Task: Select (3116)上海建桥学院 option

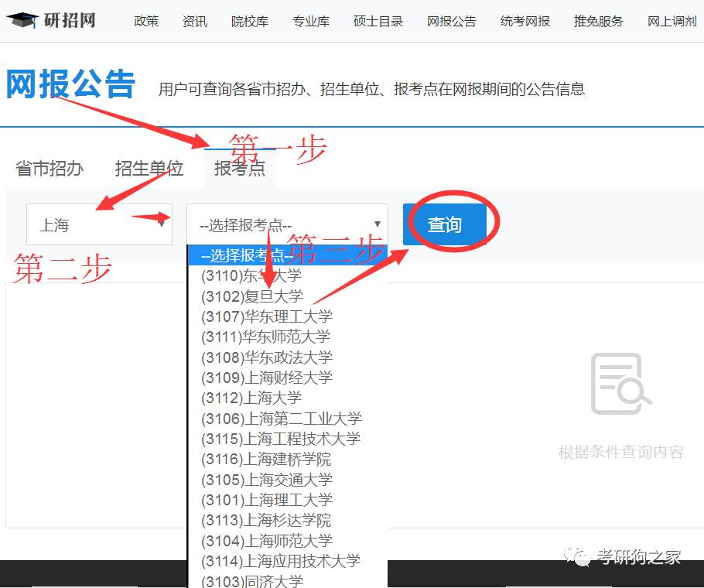Action: point(287,459)
